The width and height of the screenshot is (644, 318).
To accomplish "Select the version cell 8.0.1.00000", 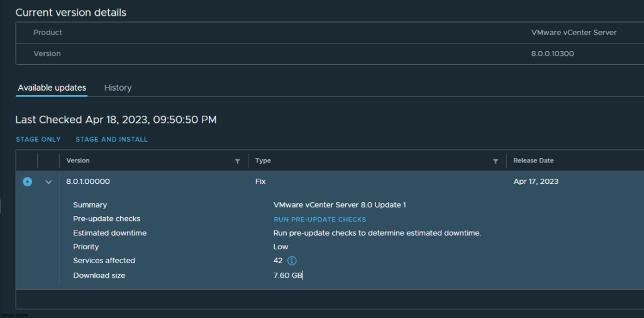I will (x=88, y=181).
